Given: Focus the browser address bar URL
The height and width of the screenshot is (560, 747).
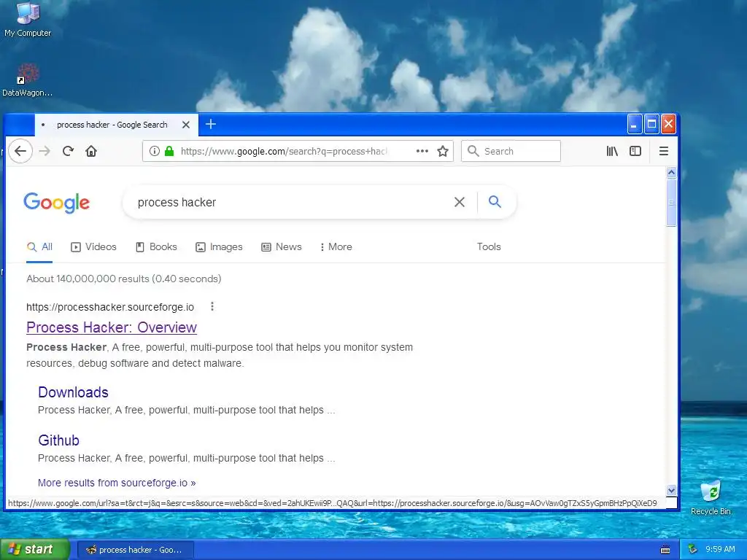Looking at the screenshot, I should click(285, 152).
